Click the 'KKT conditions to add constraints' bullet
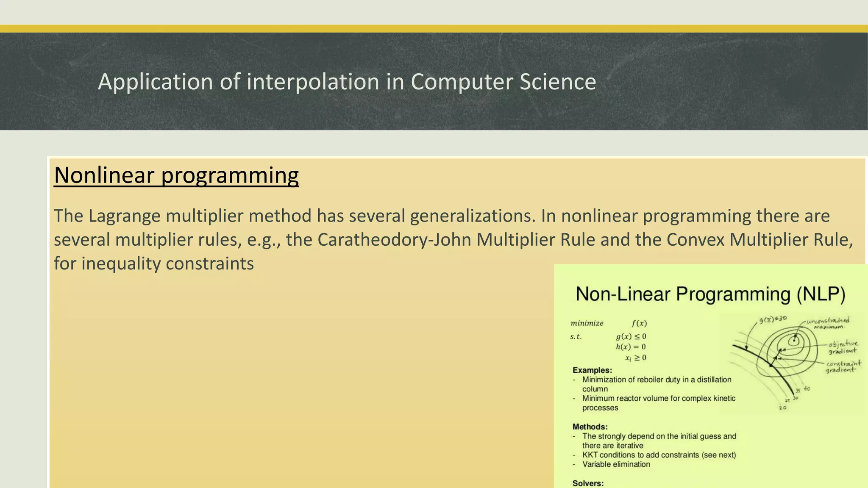The image size is (868, 488). coord(659,455)
